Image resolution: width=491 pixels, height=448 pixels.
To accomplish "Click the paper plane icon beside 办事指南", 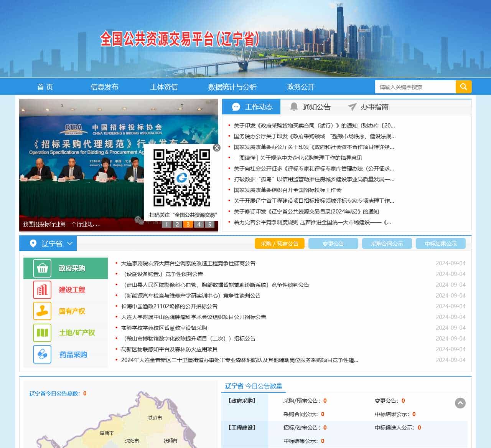I will [352, 107].
